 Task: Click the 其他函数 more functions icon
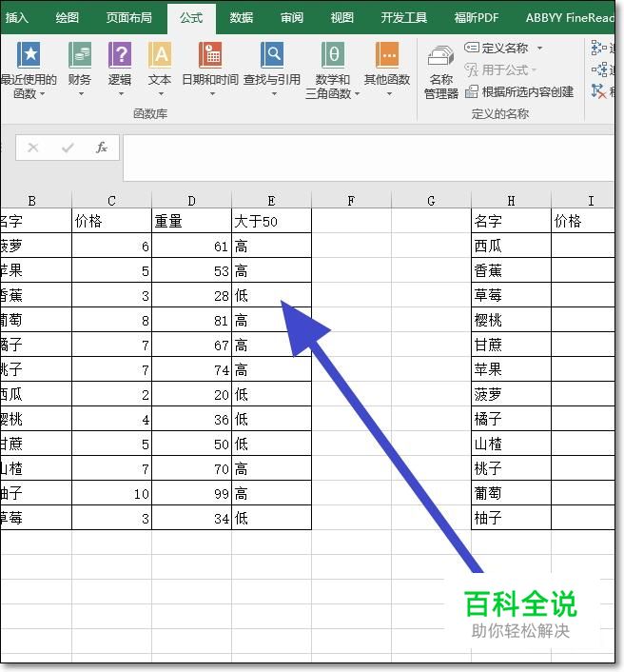click(x=387, y=55)
